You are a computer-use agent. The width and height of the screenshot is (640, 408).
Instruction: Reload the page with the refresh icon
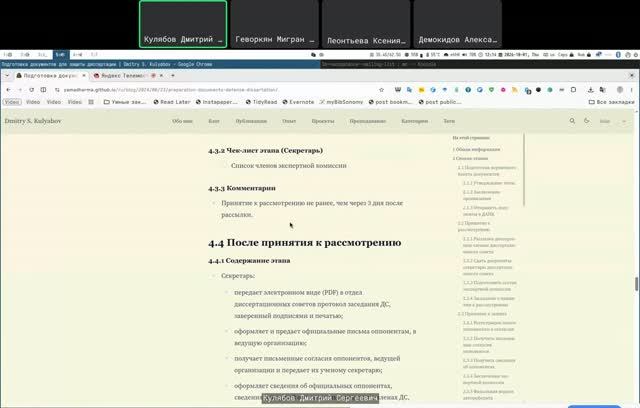tap(31, 90)
